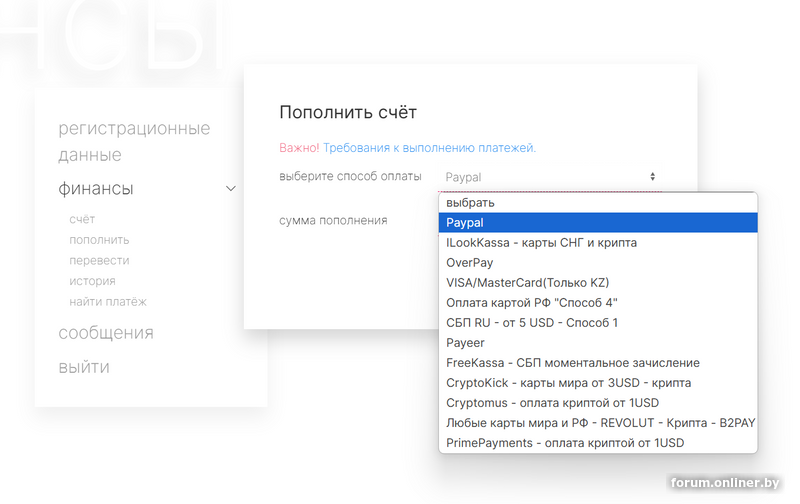Open Требования к выполнению платежей link

(430, 148)
